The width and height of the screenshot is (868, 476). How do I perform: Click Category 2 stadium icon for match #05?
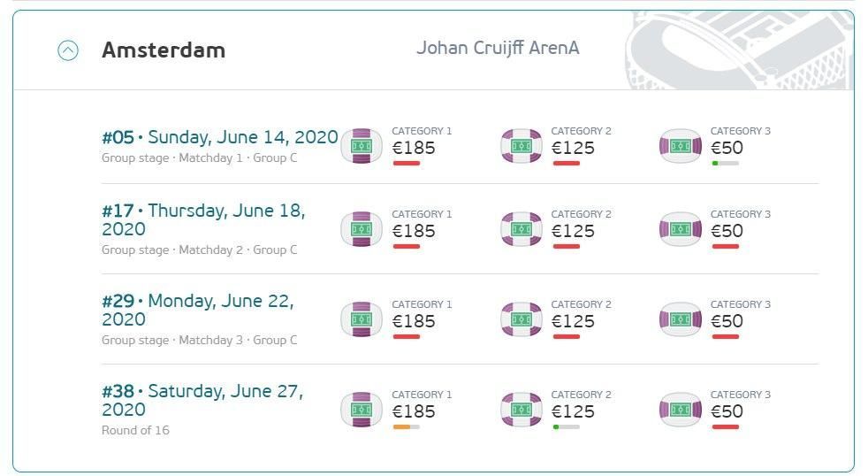click(x=521, y=146)
